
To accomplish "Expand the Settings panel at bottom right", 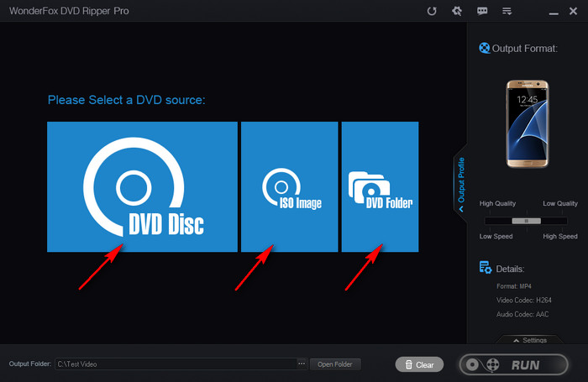I will 530,340.
